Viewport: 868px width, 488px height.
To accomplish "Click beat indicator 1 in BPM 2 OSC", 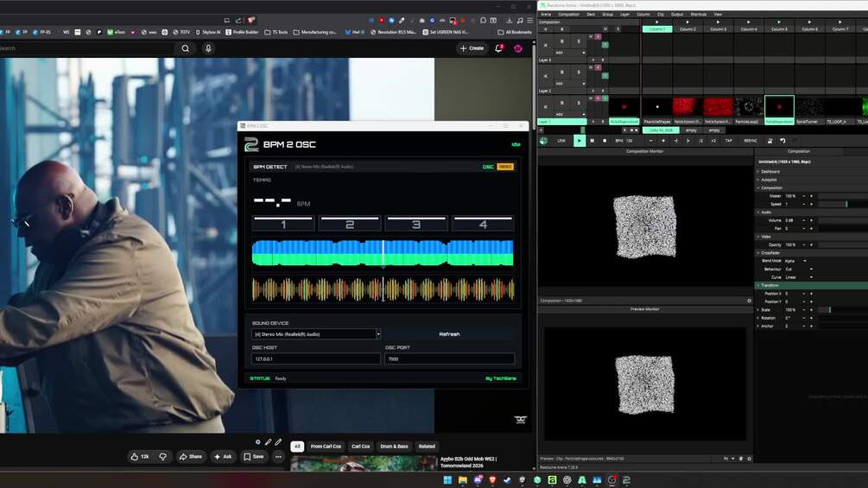I will pyautogui.click(x=283, y=224).
